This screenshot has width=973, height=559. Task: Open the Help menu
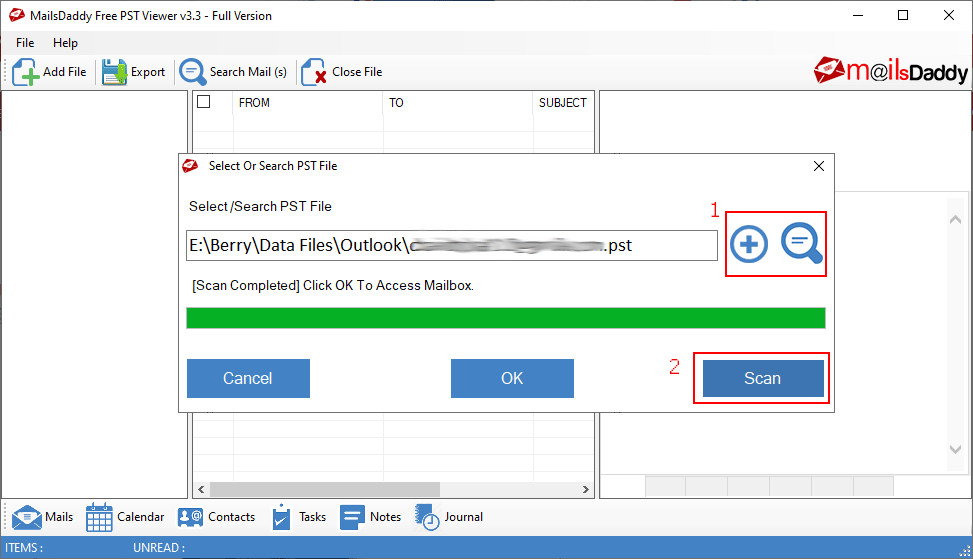[65, 43]
